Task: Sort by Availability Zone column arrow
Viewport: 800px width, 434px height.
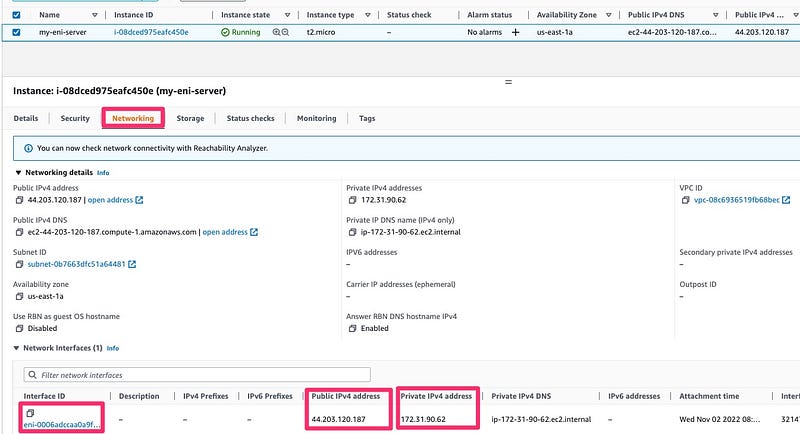Action: coord(609,15)
